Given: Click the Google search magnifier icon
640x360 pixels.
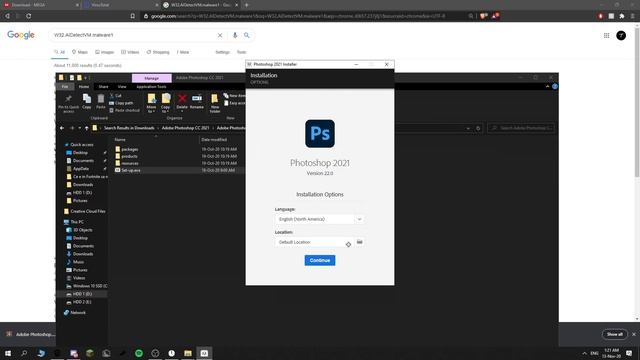Looking at the screenshot, I should 247,36.
